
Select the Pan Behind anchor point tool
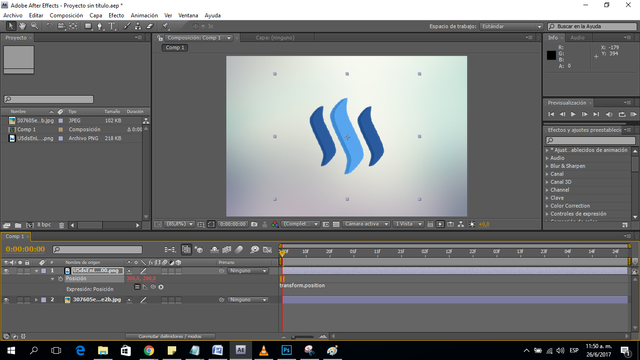73,26
